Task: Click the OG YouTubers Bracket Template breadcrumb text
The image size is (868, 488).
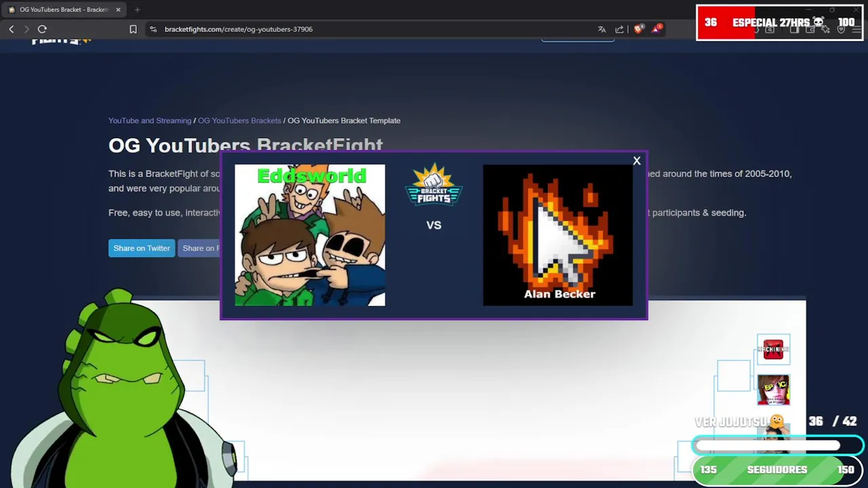Action: (x=344, y=121)
